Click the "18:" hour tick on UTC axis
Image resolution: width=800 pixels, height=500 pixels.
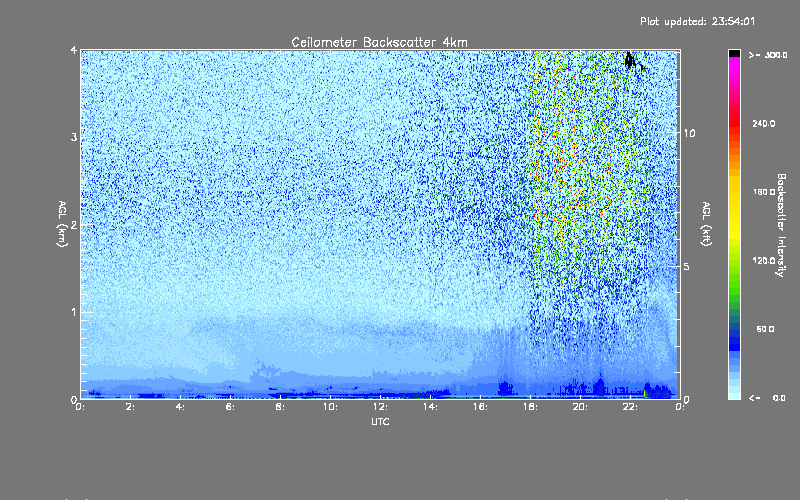530,407
